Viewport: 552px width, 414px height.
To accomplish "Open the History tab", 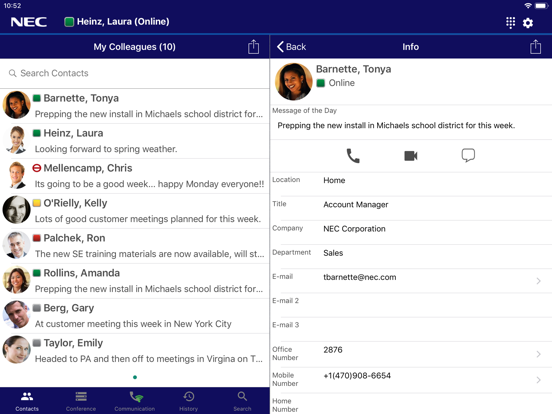I will pos(188,401).
